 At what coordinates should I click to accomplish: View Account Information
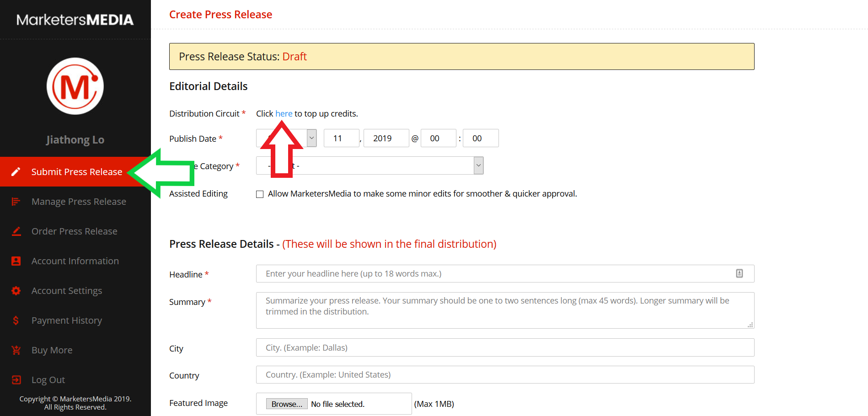75,261
